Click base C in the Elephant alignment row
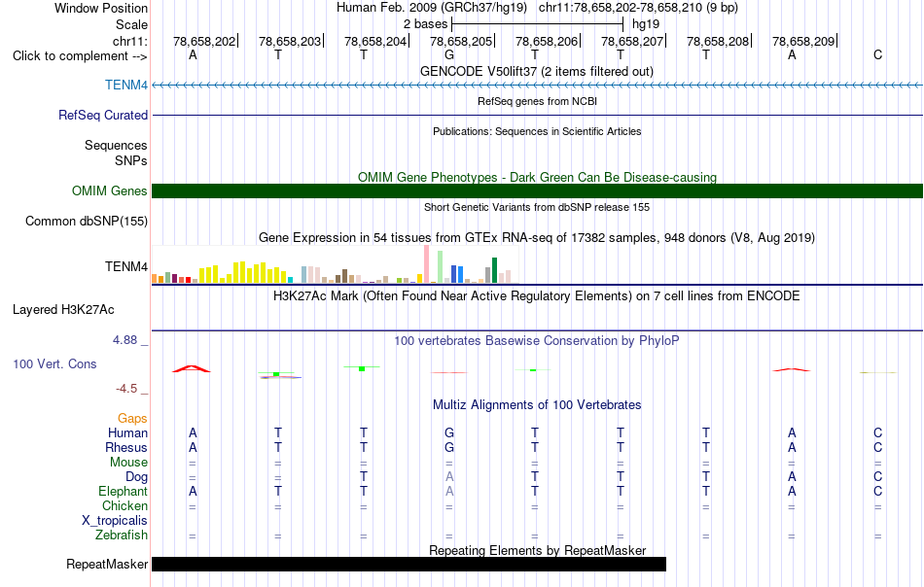The height and width of the screenshot is (587, 924). [877, 492]
